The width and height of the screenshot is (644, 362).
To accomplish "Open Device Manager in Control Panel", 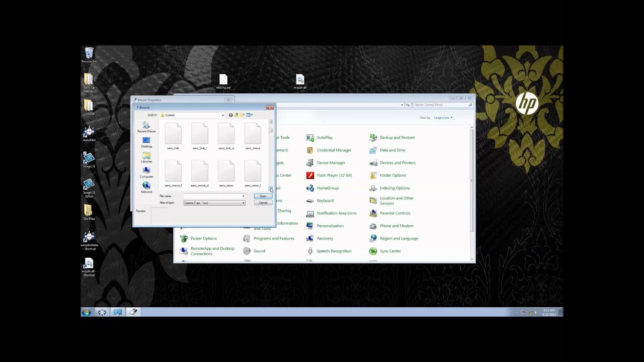I will click(326, 162).
